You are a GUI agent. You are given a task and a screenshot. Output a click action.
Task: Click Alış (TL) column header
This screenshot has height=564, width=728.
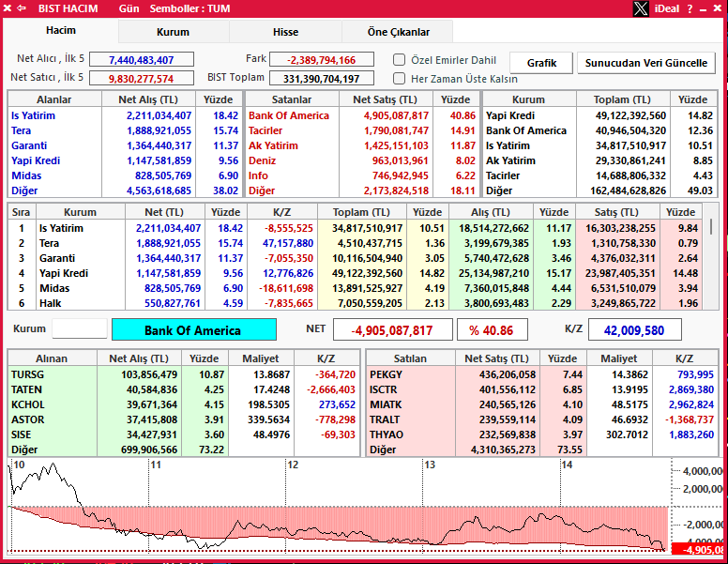(491, 212)
